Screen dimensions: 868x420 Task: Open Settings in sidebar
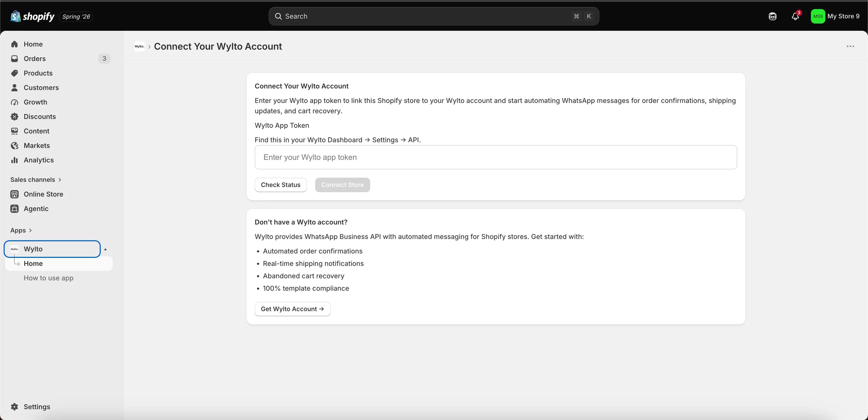(x=37, y=407)
